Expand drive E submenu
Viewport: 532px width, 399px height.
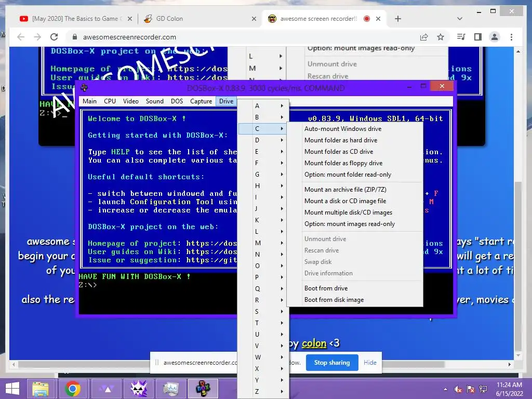pyautogui.click(x=263, y=152)
